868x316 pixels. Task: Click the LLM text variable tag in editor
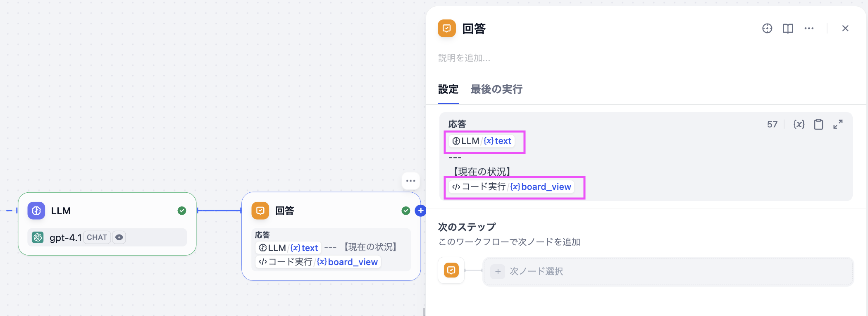coord(482,141)
